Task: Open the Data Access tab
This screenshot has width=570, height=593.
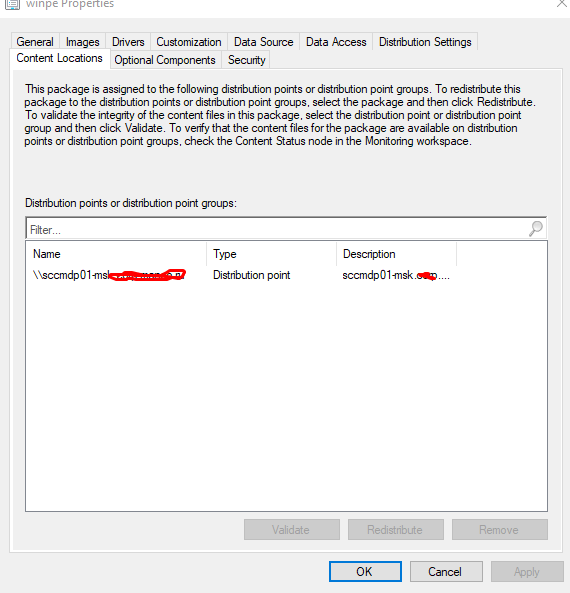Action: tap(336, 42)
